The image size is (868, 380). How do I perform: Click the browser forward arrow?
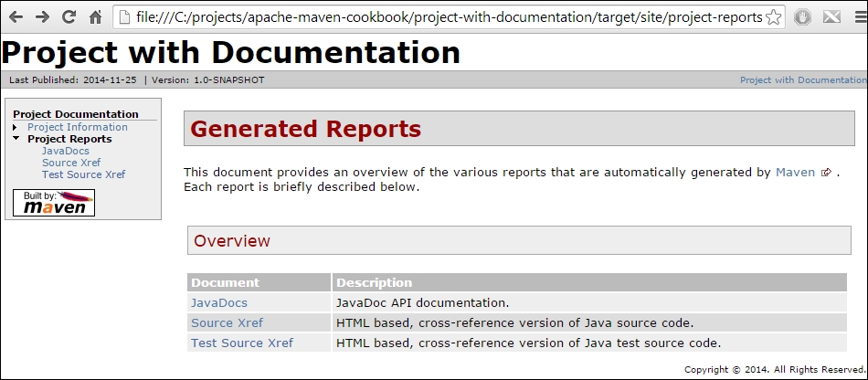(x=43, y=17)
